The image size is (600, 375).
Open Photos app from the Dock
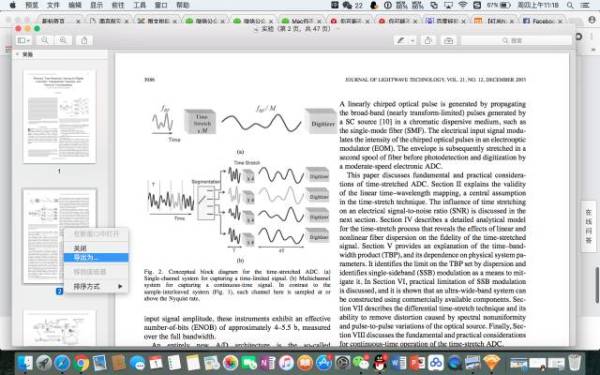pyautogui.click(x=230, y=362)
